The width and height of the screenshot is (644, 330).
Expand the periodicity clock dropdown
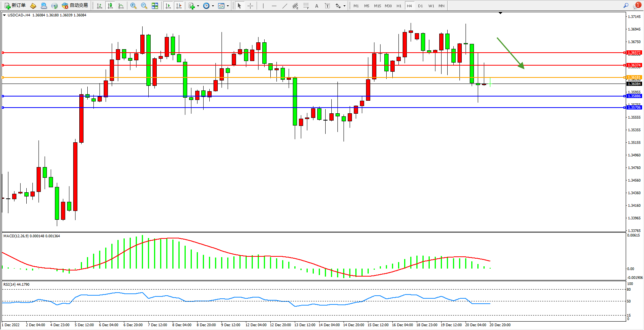209,6
